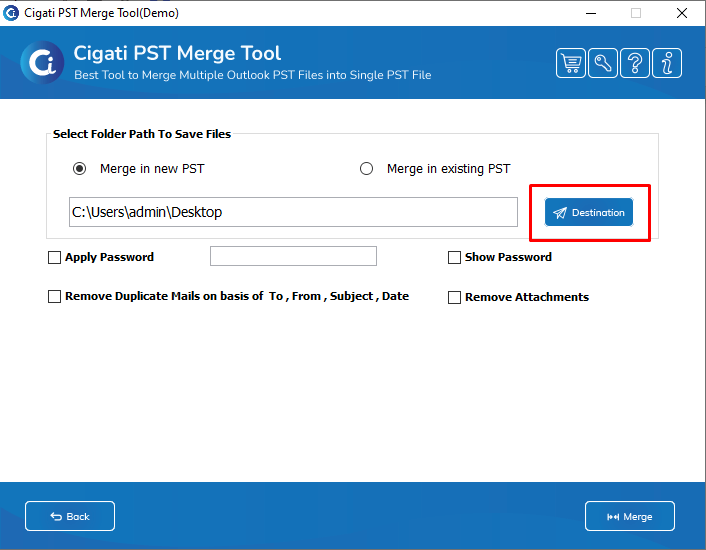706x550 pixels.
Task: Open the shopping cart purchase icon
Action: click(570, 63)
